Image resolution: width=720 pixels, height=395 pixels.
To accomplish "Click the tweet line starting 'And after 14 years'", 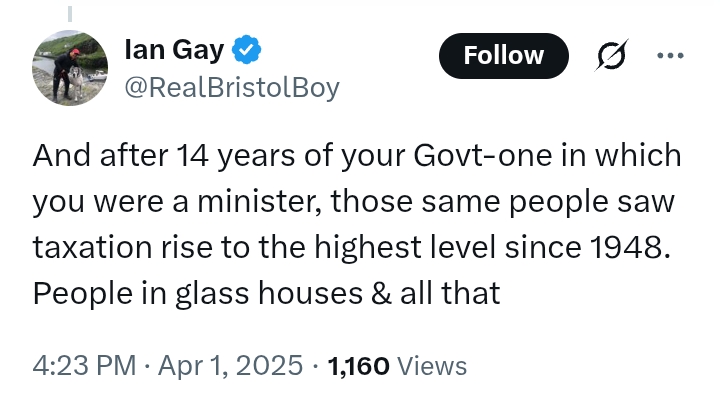I will [x=357, y=156].
